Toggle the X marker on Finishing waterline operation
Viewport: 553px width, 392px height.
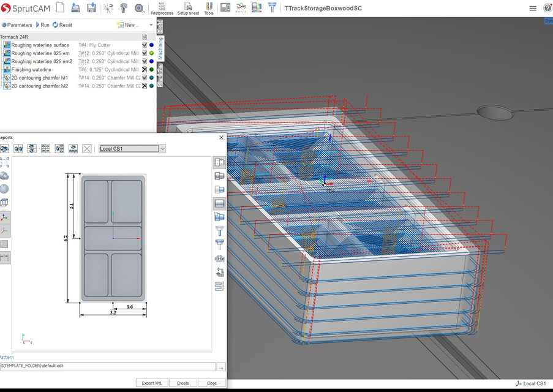click(x=144, y=69)
